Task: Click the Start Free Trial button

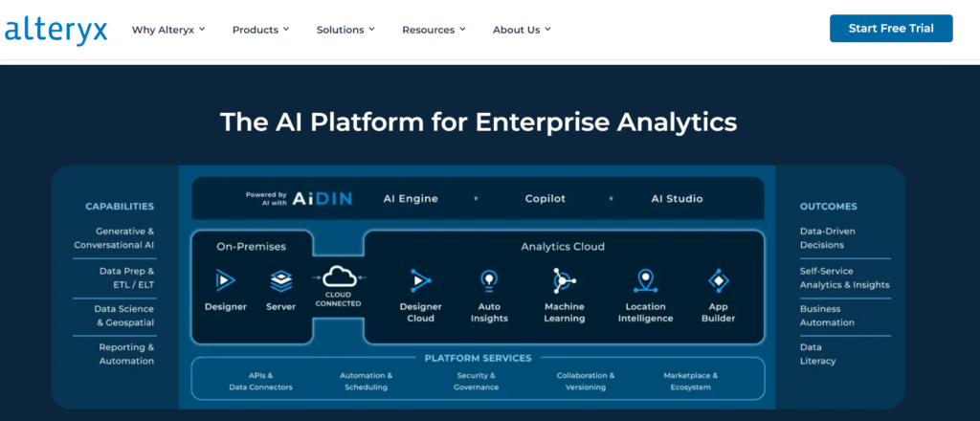Action: 891,28
